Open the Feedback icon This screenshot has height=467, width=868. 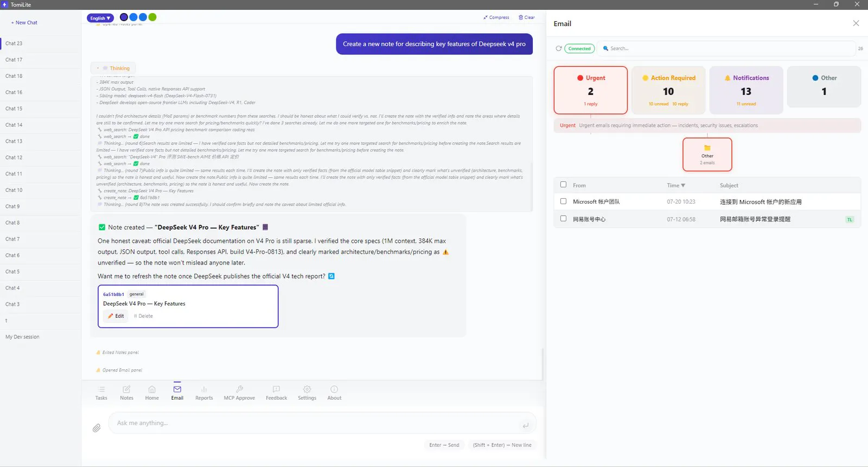point(276,389)
